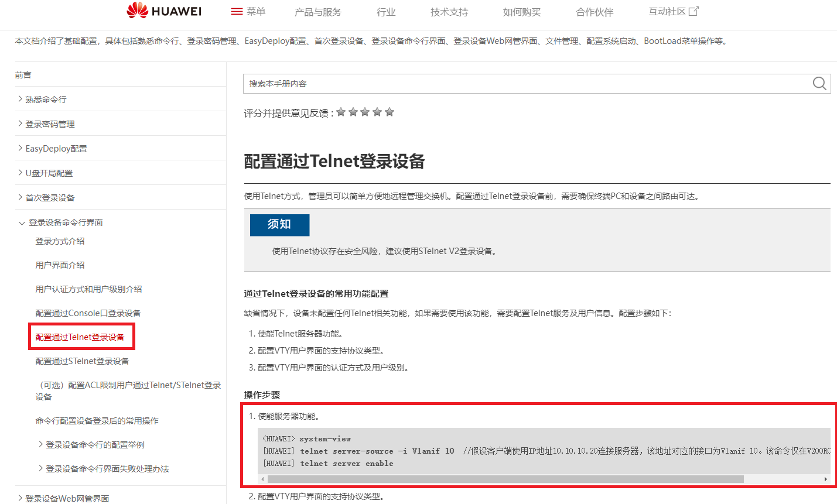Click the code block scroll-right arrow
837x504 pixels.
pyautogui.click(x=825, y=479)
